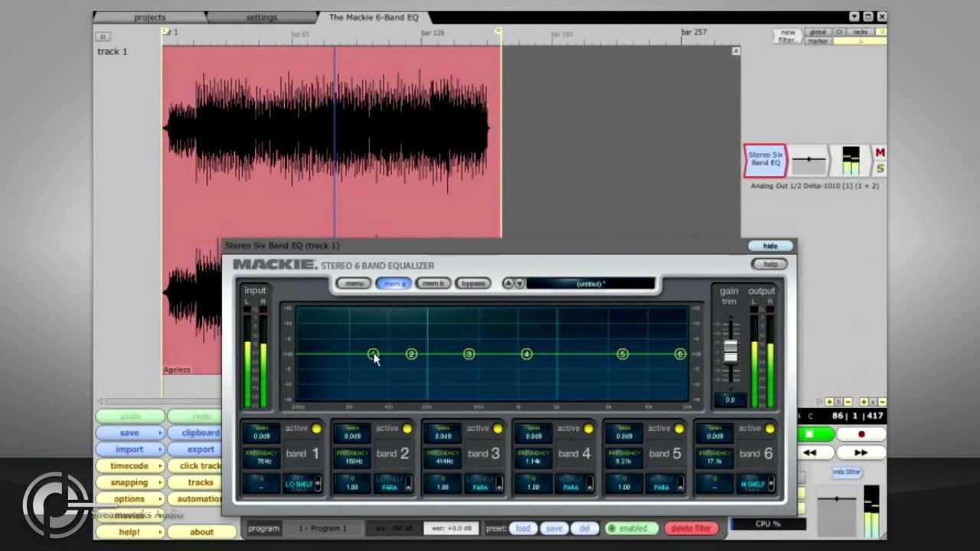Open the timecode submenu button
The image size is (980, 551).
pos(130,466)
